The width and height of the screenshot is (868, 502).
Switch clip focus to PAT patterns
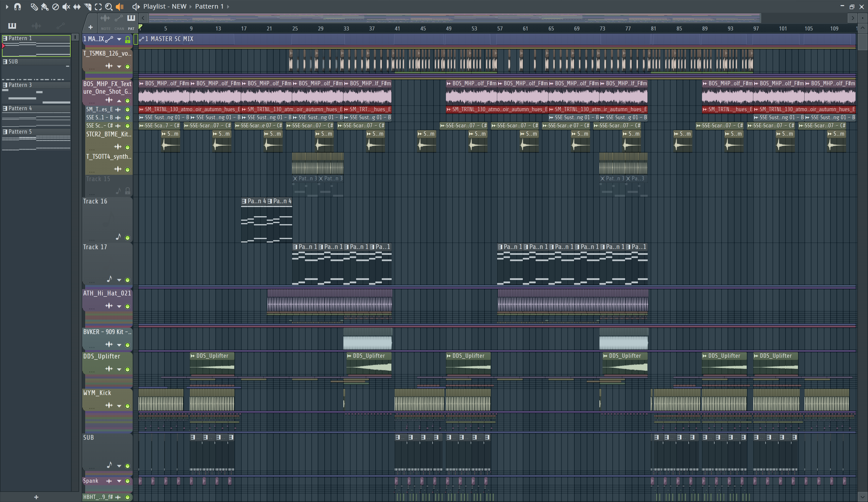pos(131,23)
